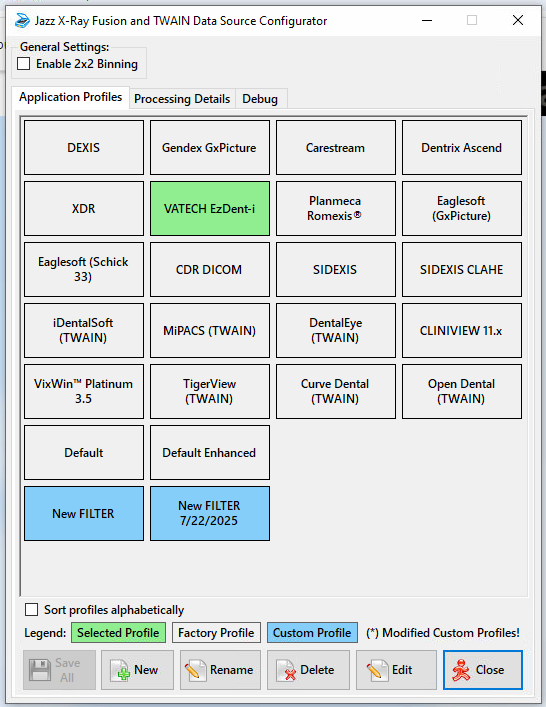
Task: Pick the Dentrix Ascend profile
Action: (x=462, y=147)
